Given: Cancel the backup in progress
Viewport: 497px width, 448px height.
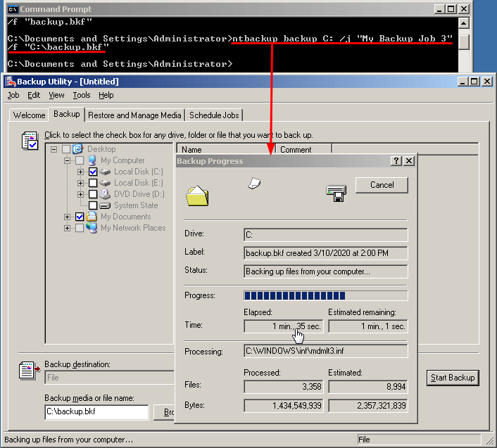Looking at the screenshot, I should pos(382,185).
